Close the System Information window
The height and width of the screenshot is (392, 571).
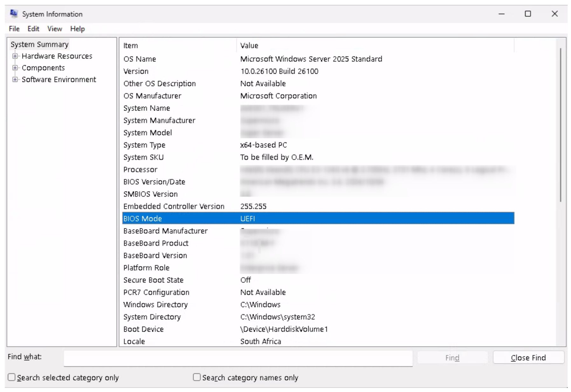pyautogui.click(x=554, y=14)
